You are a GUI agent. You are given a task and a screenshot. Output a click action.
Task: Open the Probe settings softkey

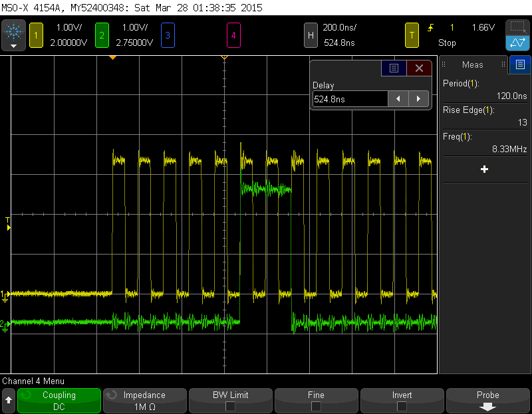487,400
